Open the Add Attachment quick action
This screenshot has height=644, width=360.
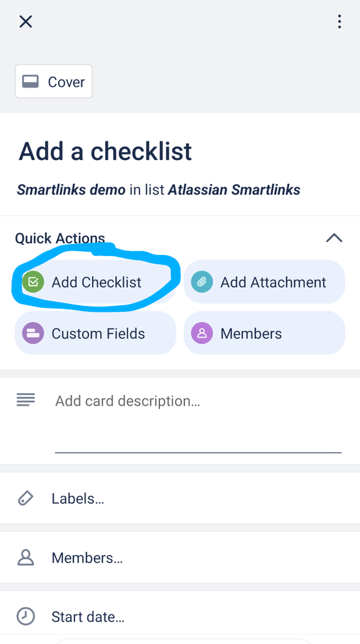[x=265, y=282]
